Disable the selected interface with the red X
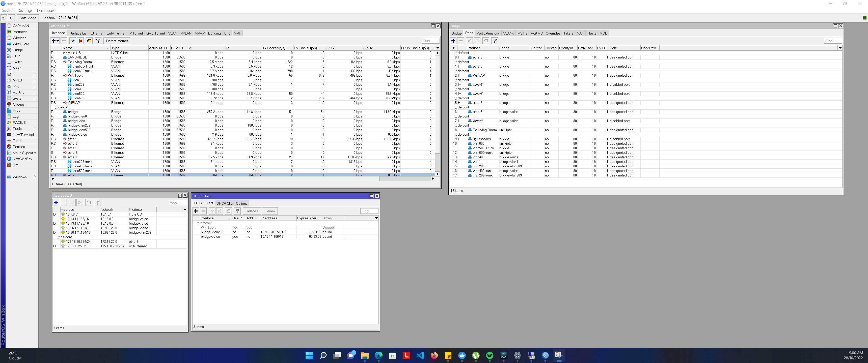Image resolution: width=868 pixels, height=363 pixels. tap(80, 41)
